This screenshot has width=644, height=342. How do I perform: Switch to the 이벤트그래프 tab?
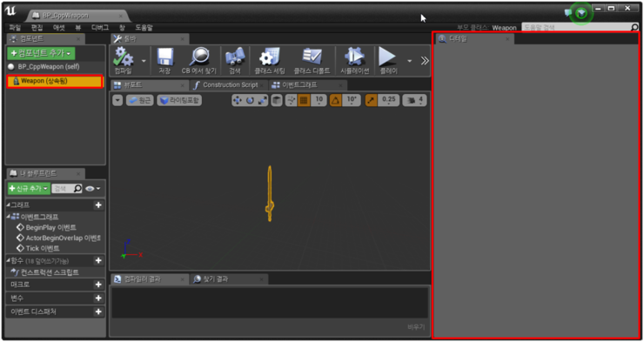pos(307,85)
